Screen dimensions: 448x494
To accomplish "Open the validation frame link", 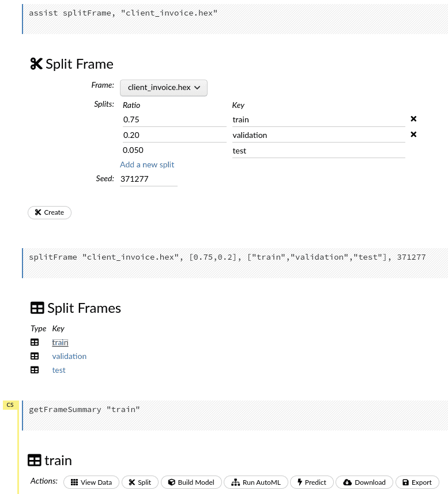I will point(69,356).
